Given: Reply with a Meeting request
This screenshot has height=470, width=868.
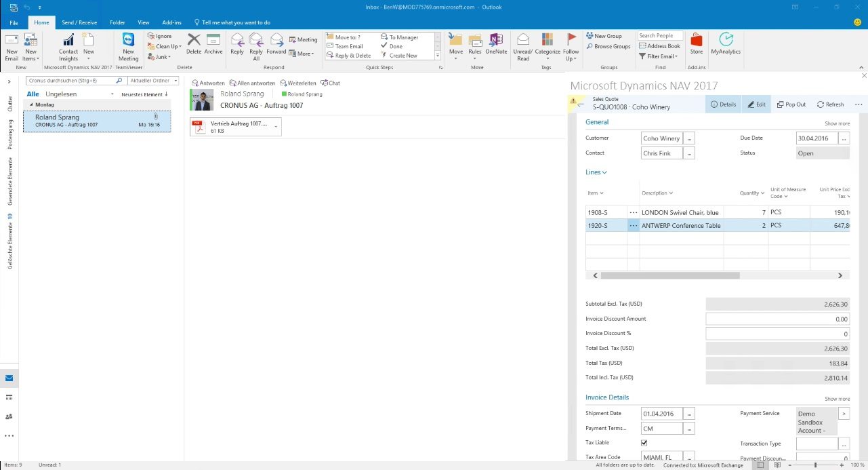Looking at the screenshot, I should pyautogui.click(x=303, y=39).
